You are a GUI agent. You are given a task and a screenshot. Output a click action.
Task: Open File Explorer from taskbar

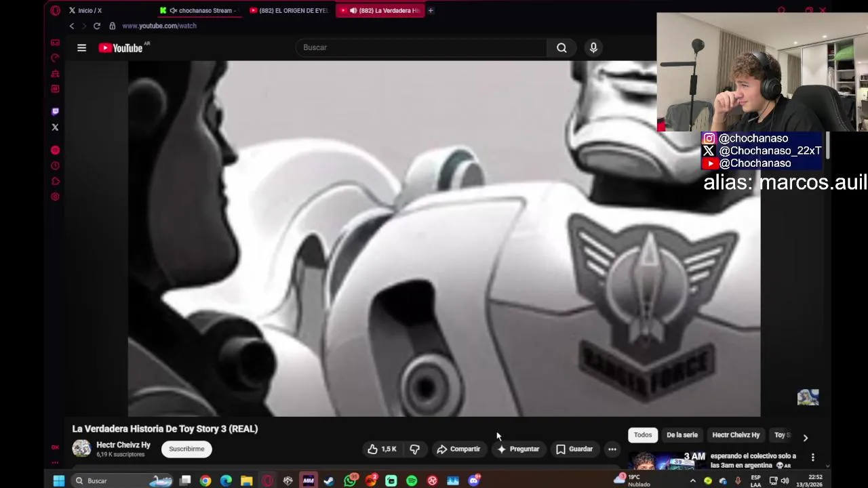point(246,481)
